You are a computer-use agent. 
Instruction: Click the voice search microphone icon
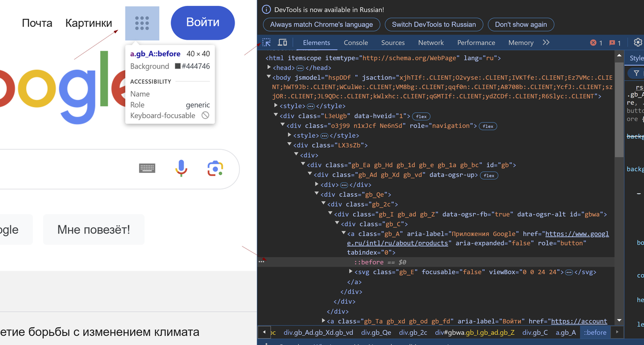click(x=181, y=168)
